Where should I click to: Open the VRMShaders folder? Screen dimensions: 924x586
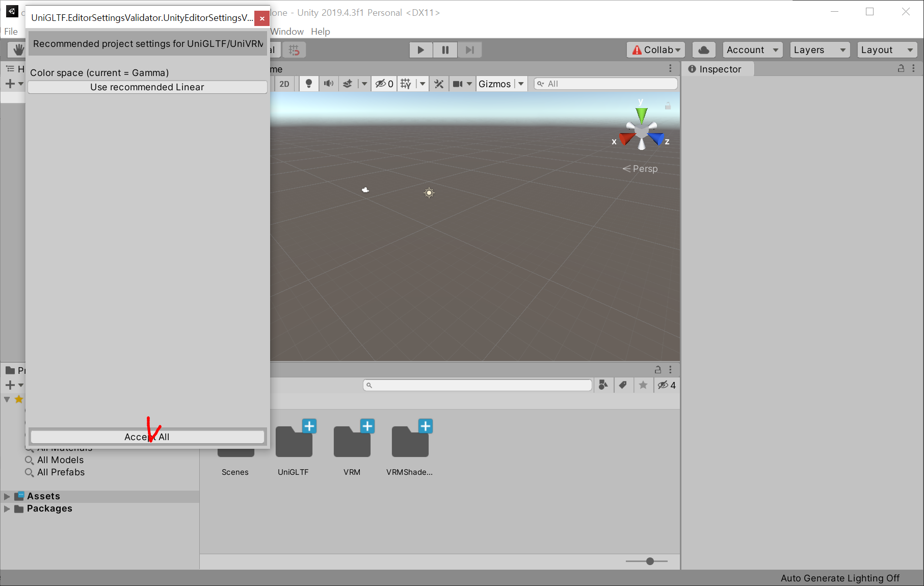click(x=410, y=442)
